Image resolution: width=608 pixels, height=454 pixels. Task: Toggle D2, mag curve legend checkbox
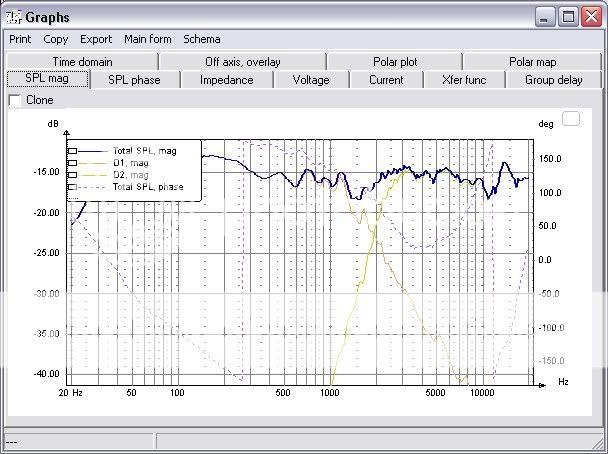click(x=73, y=175)
